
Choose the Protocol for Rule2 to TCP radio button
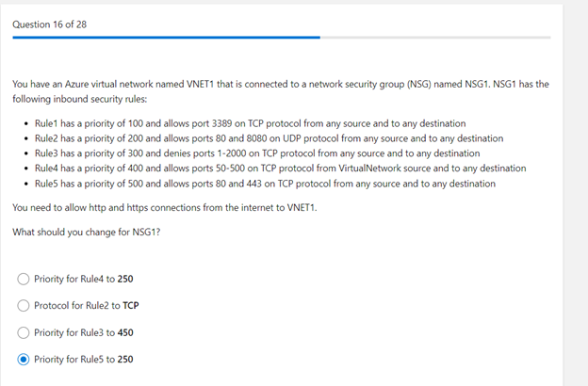pos(24,305)
